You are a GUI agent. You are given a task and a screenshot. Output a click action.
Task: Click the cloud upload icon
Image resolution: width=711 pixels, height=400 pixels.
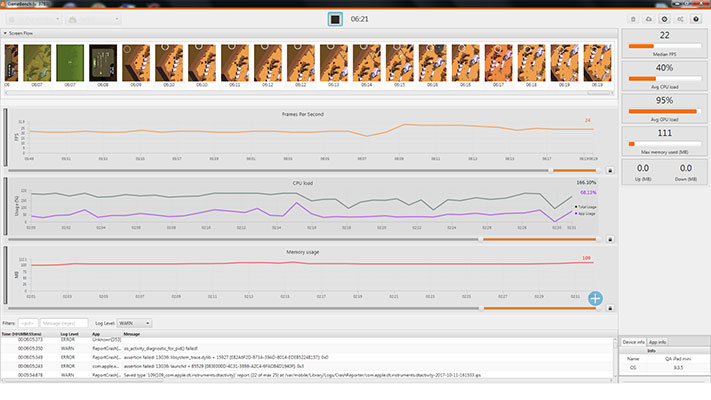coord(649,19)
